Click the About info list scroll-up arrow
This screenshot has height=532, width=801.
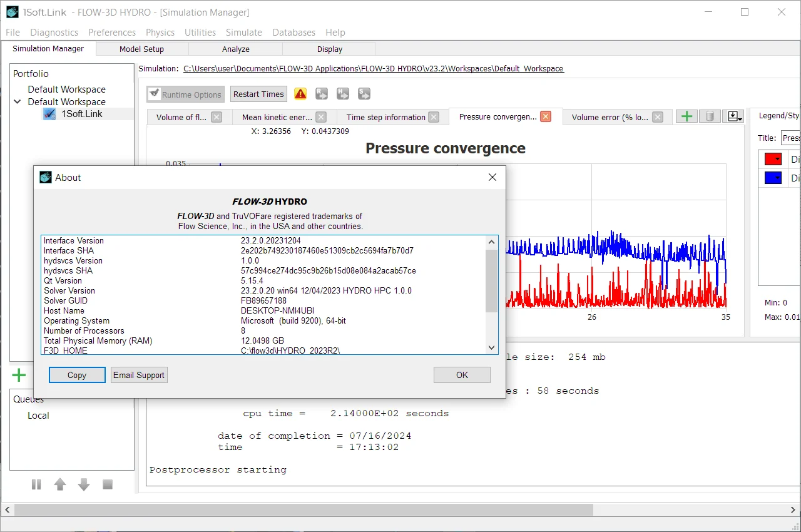click(492, 241)
